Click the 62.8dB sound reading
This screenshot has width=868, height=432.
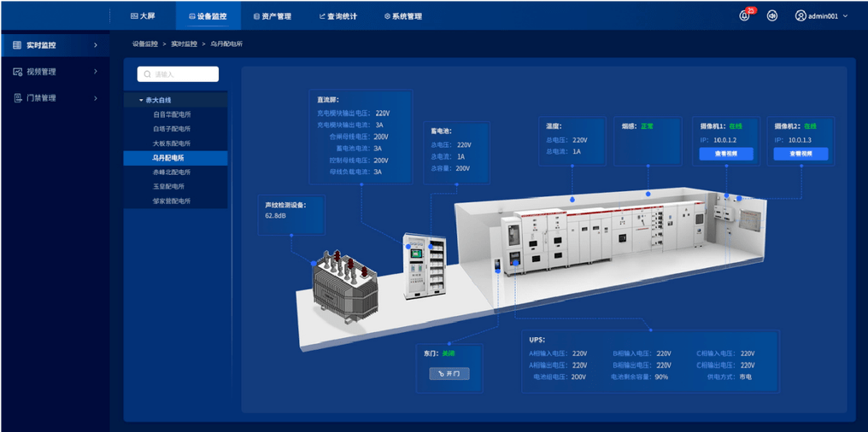[276, 216]
